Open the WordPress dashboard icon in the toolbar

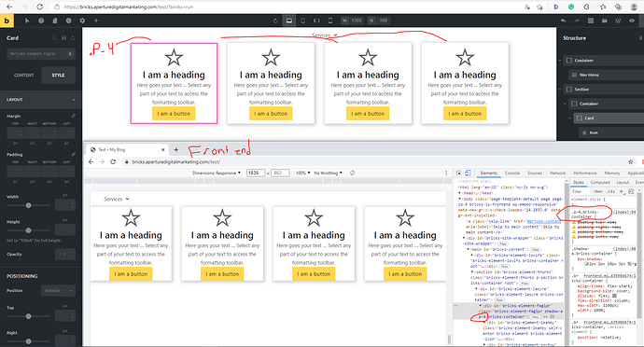618,21
